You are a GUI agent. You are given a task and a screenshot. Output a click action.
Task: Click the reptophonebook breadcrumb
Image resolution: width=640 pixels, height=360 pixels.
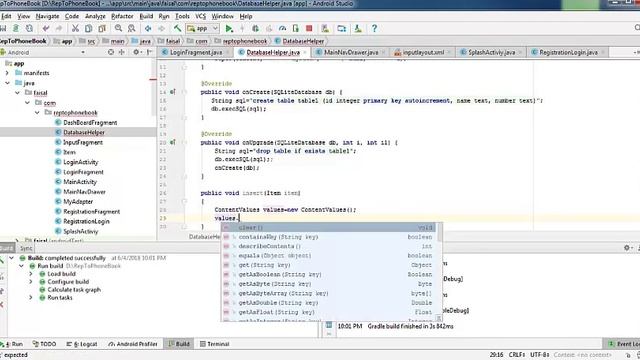click(x=244, y=41)
